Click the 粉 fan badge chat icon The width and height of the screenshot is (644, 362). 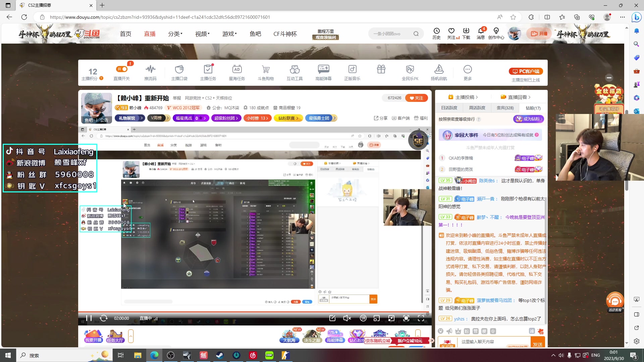coord(467,331)
